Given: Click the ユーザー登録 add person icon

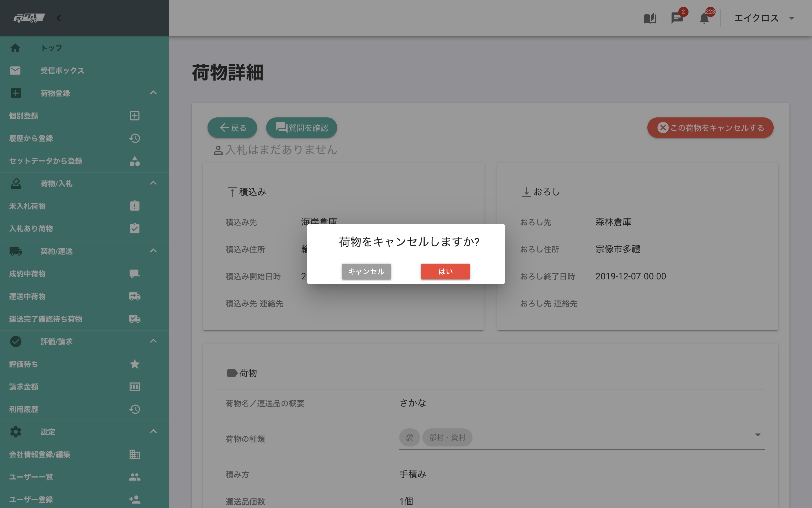Looking at the screenshot, I should pyautogui.click(x=134, y=499).
